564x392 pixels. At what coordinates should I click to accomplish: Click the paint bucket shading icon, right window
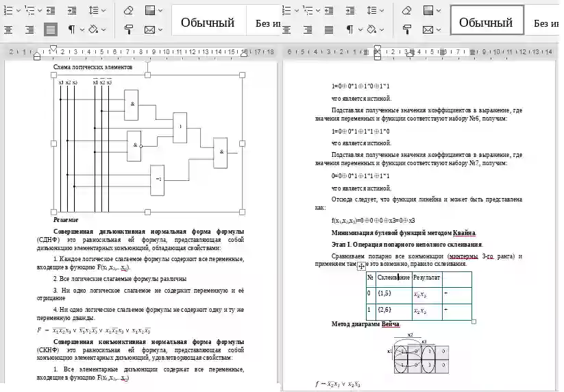tap(371, 29)
